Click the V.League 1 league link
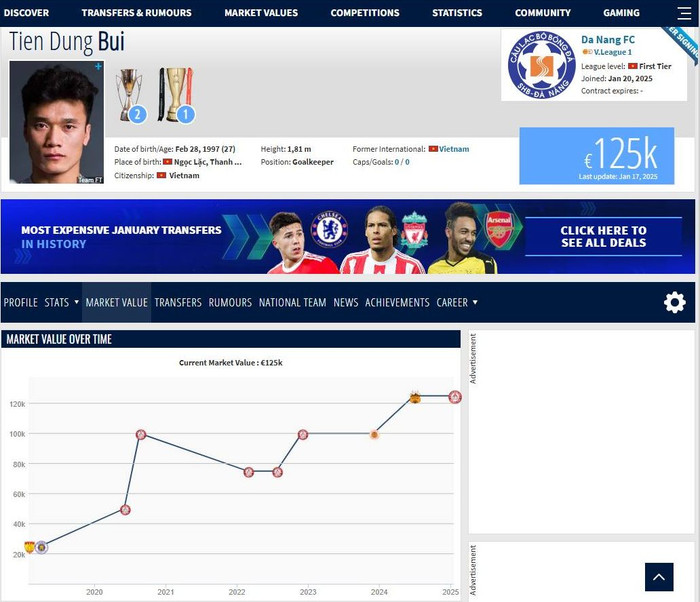The image size is (700, 602). click(612, 52)
